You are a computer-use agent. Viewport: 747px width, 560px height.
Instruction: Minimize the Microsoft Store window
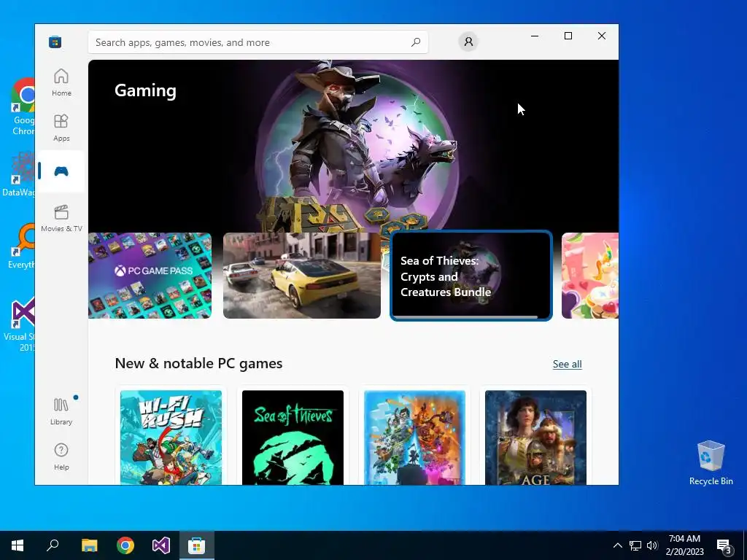pyautogui.click(x=535, y=36)
